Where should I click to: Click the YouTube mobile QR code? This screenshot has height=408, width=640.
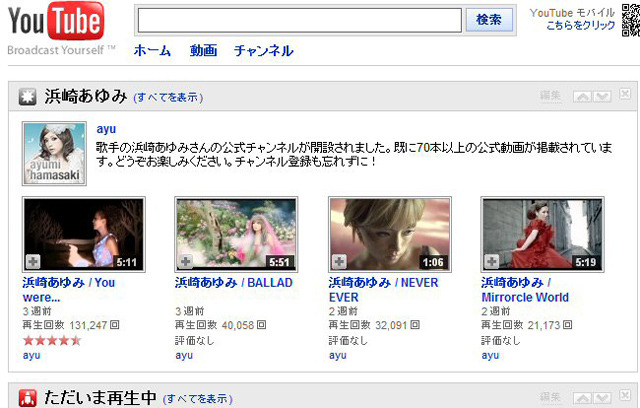tap(631, 20)
